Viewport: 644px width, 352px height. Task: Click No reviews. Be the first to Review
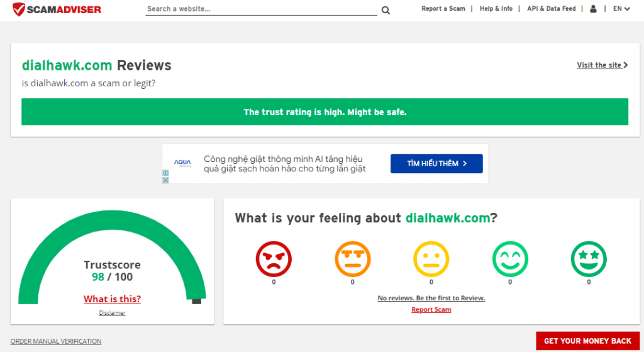tap(431, 298)
